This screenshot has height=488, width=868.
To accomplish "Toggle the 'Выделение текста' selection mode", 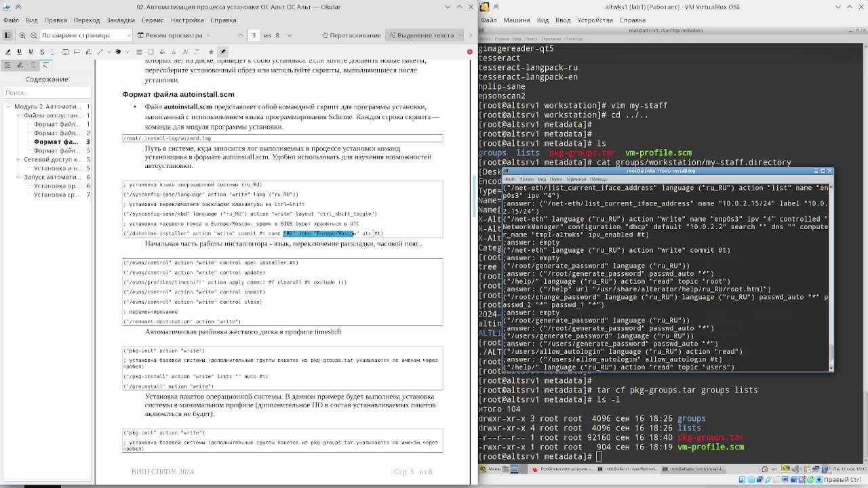I will (x=421, y=35).
